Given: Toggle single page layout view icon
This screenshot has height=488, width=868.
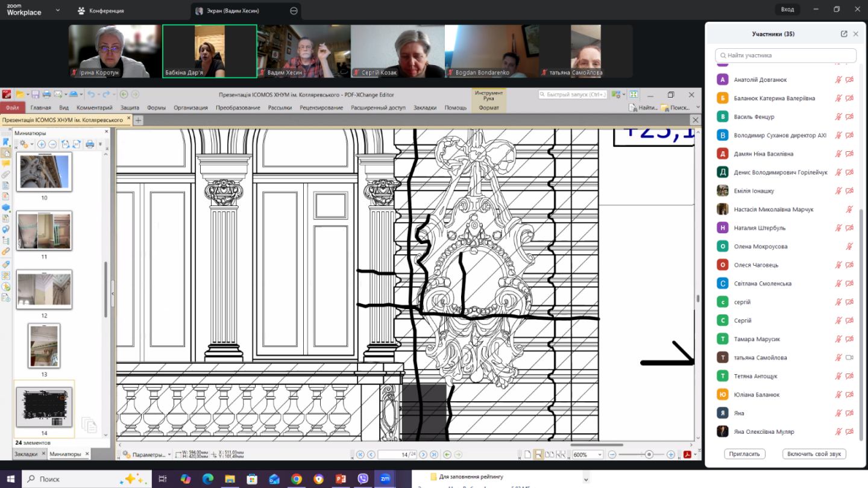Looking at the screenshot, I should point(527,454).
